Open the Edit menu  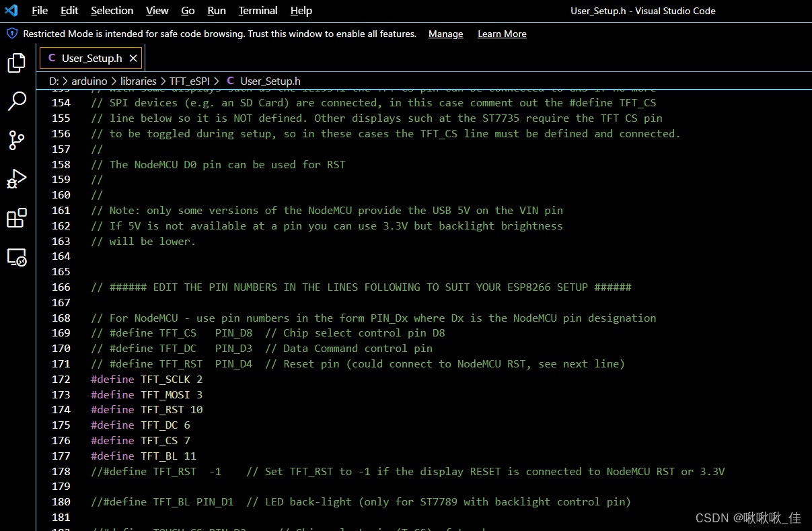click(69, 11)
